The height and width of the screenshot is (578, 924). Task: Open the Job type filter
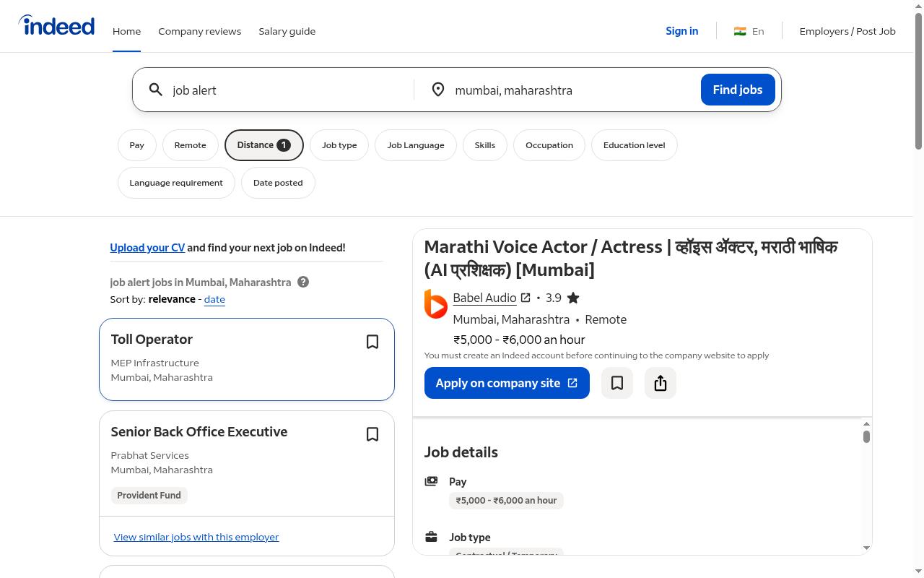pos(339,145)
